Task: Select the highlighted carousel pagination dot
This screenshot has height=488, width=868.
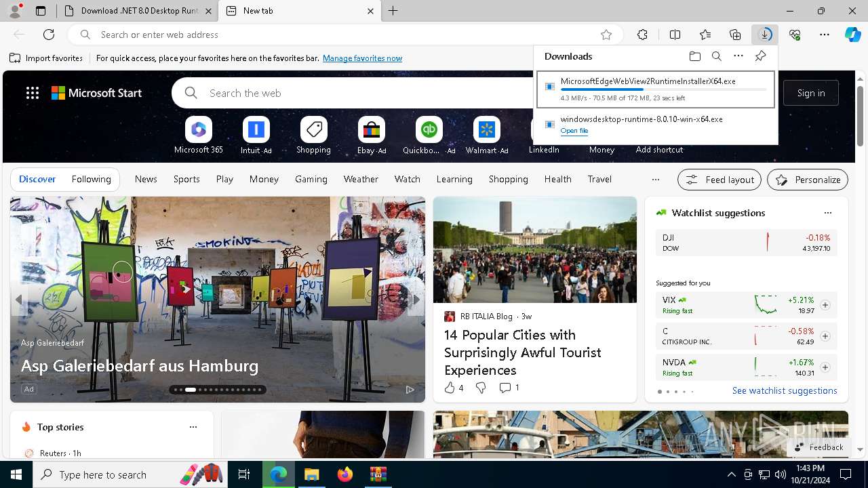Action: [191, 390]
